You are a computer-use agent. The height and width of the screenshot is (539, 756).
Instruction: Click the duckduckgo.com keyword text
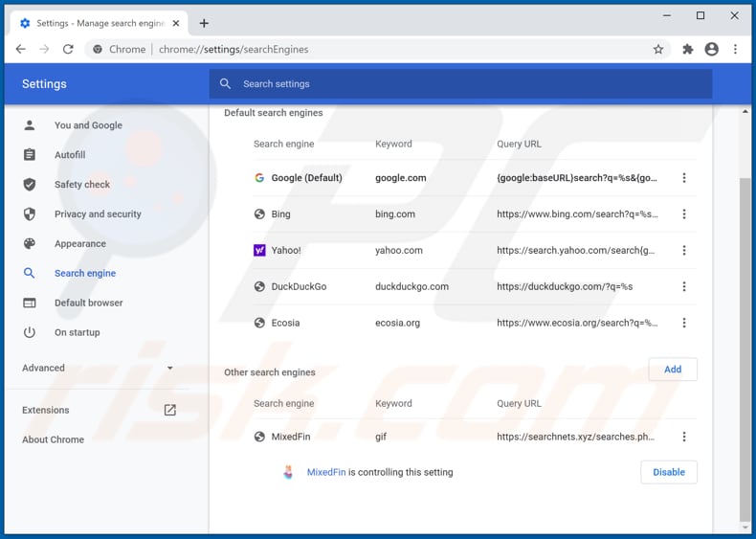pyautogui.click(x=411, y=286)
